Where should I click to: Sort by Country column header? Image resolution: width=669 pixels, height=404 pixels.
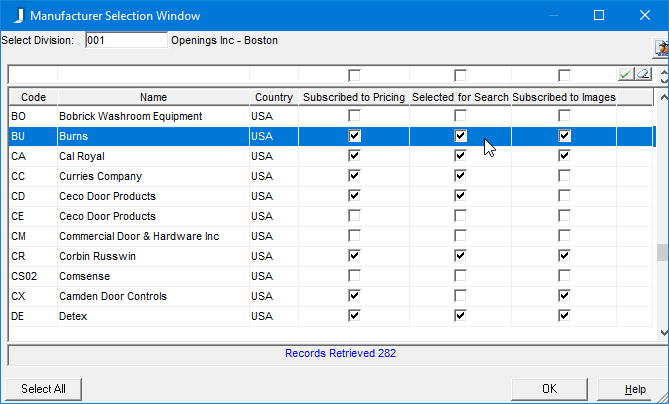[274, 97]
